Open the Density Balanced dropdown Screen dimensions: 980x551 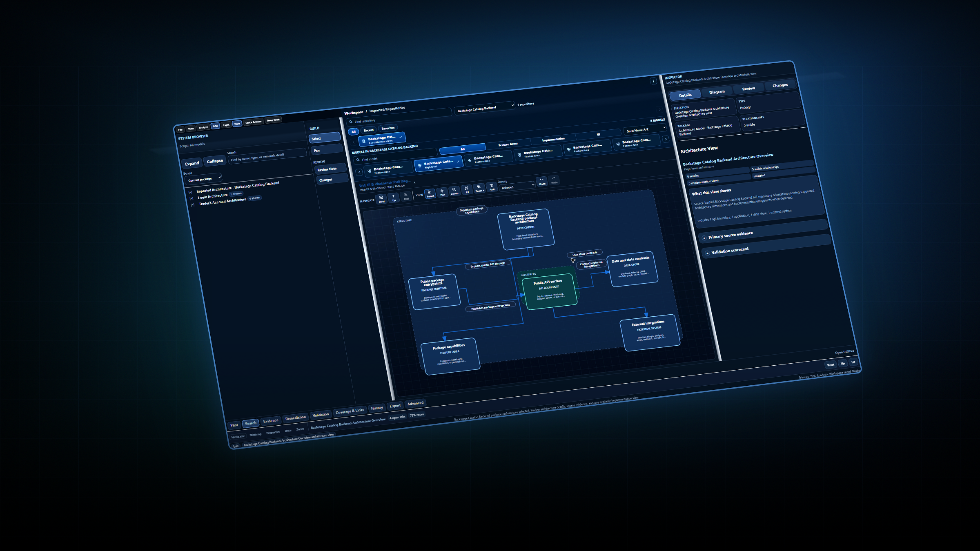click(517, 187)
